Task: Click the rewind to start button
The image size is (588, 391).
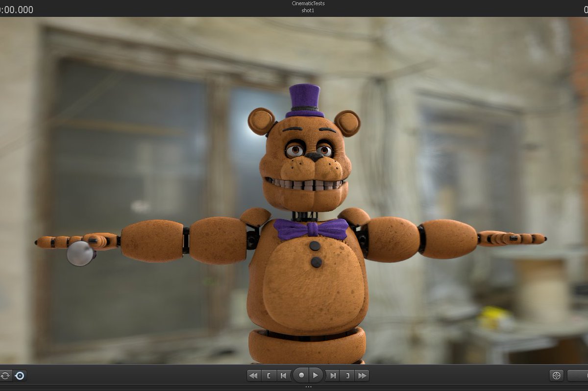Action: [253, 376]
